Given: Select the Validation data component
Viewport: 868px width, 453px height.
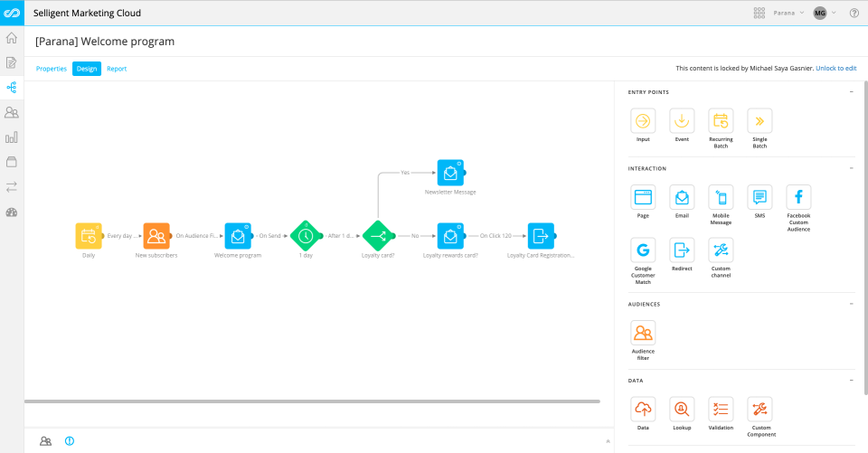Looking at the screenshot, I should pyautogui.click(x=721, y=410).
